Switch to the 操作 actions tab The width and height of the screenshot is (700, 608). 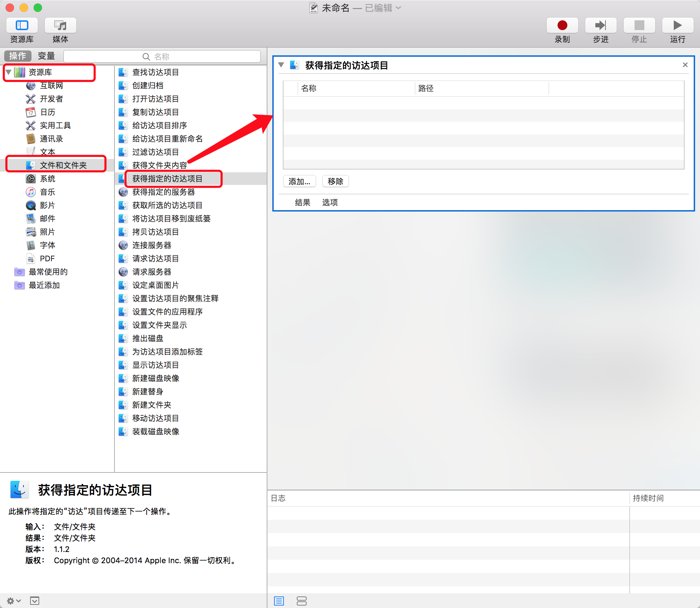pos(17,56)
